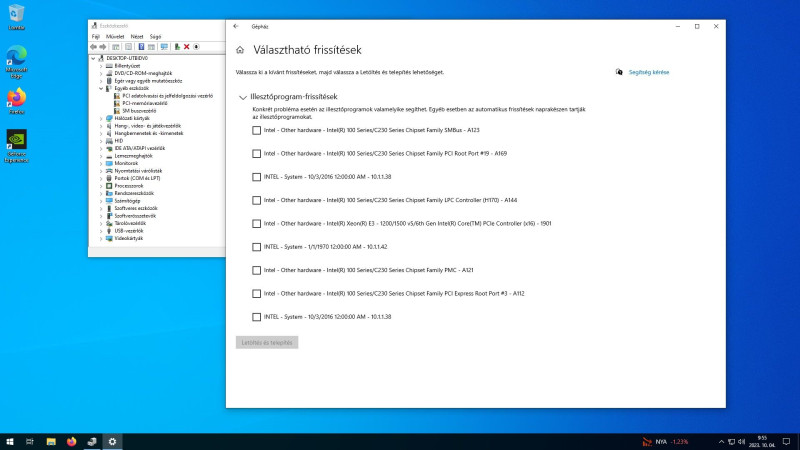Expand the Processzorok node arrow
Viewport: 800px width, 450px height.
click(x=101, y=186)
